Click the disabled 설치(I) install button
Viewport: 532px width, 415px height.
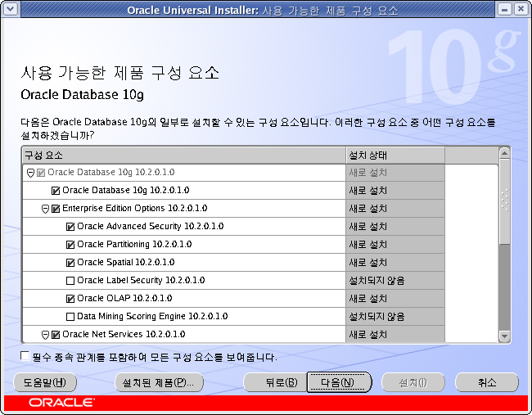(413, 383)
